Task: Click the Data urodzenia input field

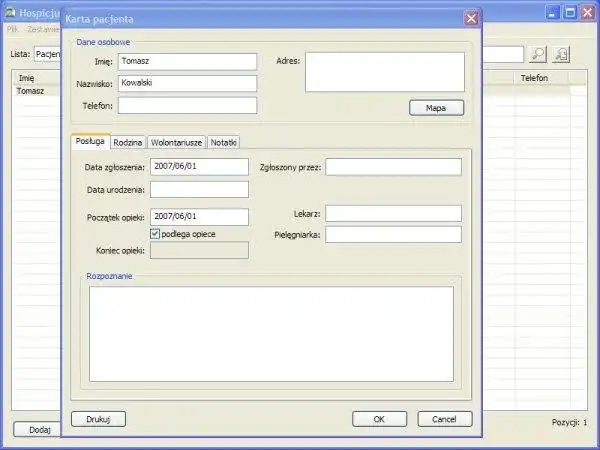Action: click(x=199, y=189)
